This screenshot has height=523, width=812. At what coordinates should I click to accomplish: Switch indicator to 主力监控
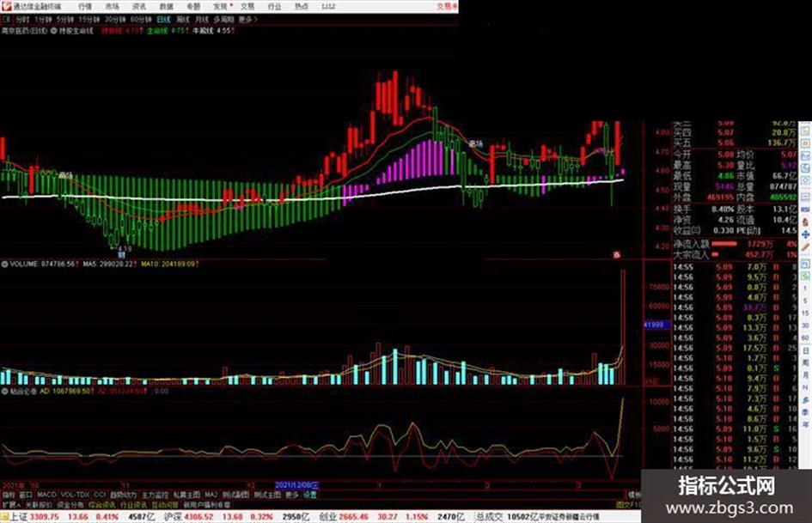point(155,495)
